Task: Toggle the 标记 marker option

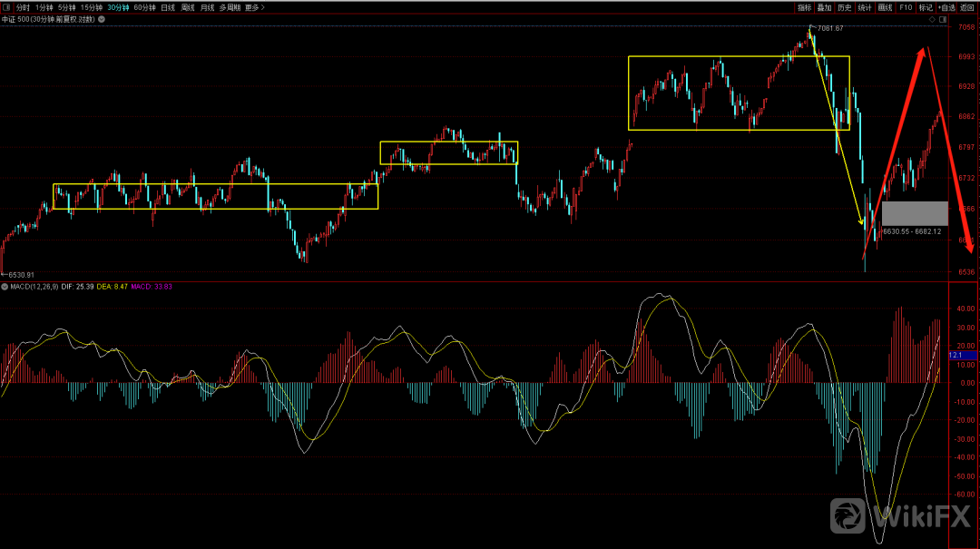Action: tap(926, 7)
